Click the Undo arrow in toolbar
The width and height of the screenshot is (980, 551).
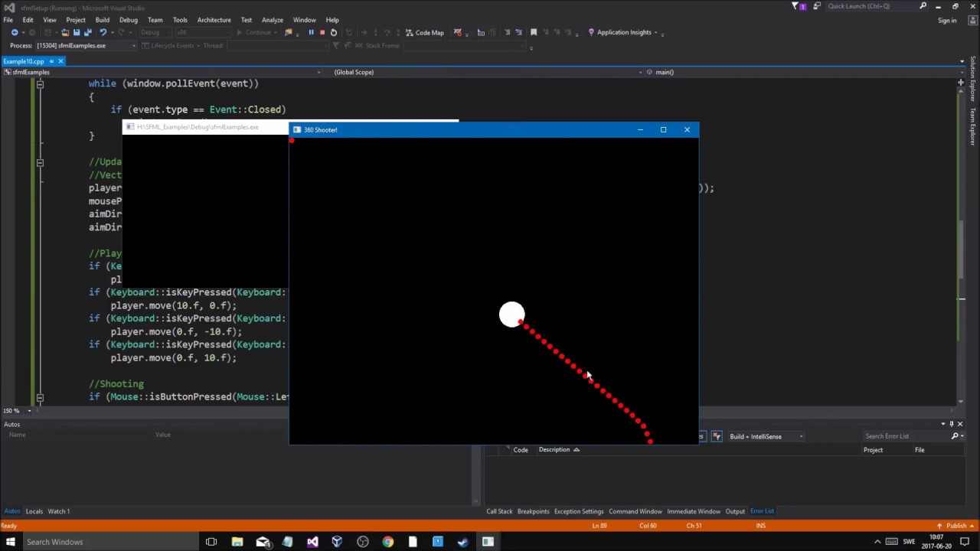(x=103, y=32)
